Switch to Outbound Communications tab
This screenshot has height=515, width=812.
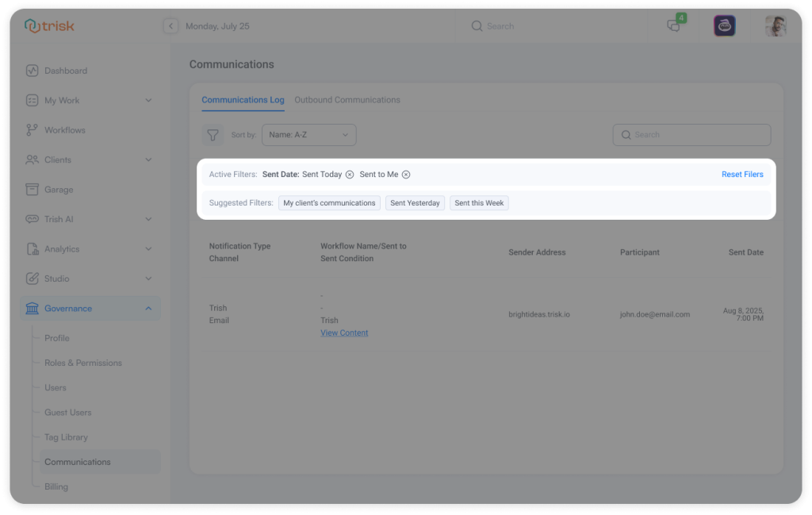click(347, 100)
